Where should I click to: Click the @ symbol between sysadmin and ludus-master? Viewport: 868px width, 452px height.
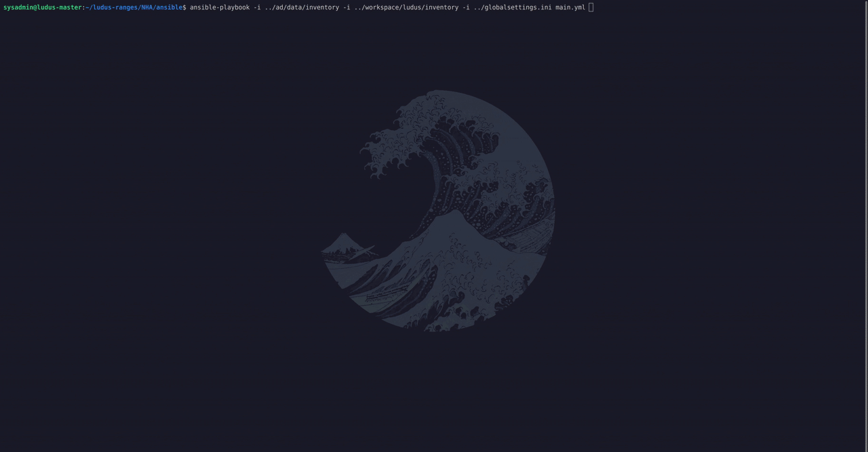point(35,7)
